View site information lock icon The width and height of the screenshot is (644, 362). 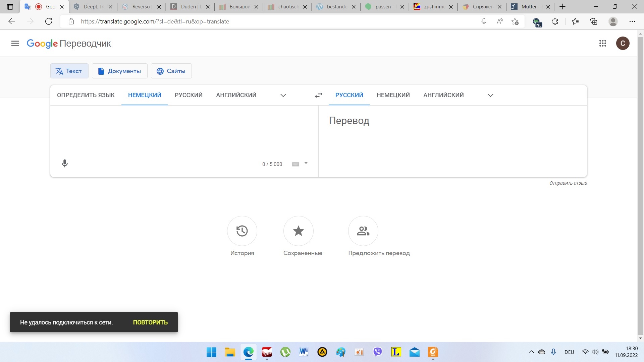pyautogui.click(x=71, y=21)
